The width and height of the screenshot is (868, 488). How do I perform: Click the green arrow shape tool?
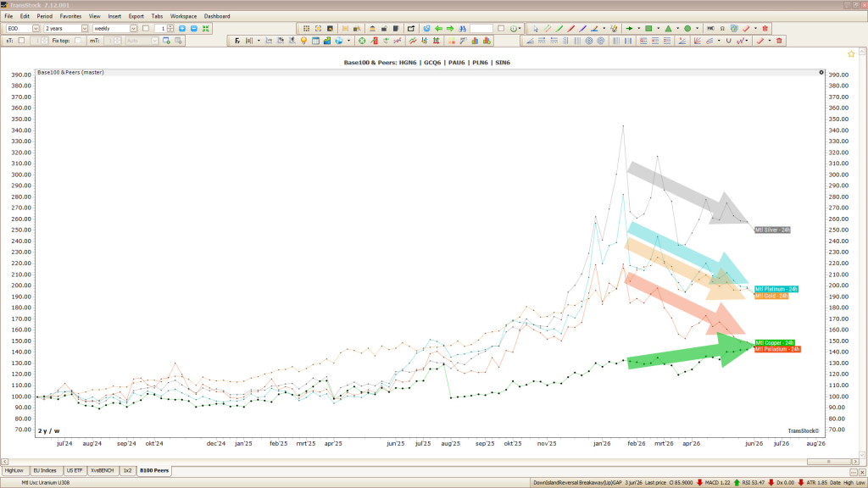click(629, 28)
